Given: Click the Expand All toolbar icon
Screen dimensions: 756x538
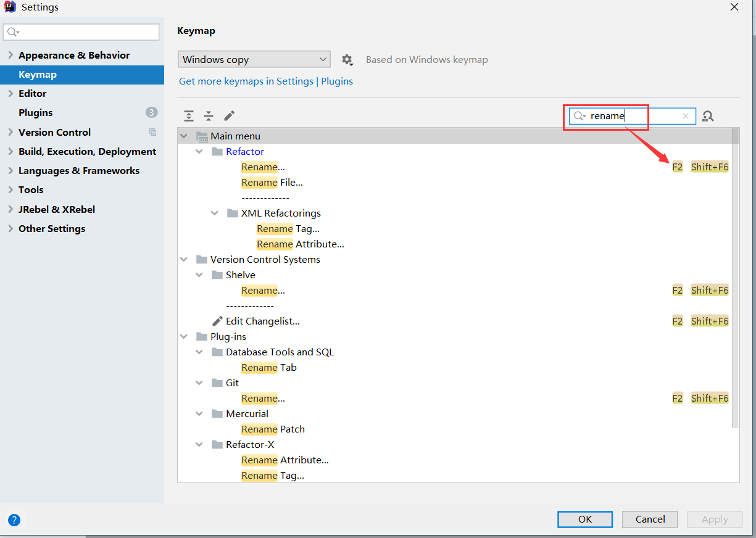Looking at the screenshot, I should [189, 116].
